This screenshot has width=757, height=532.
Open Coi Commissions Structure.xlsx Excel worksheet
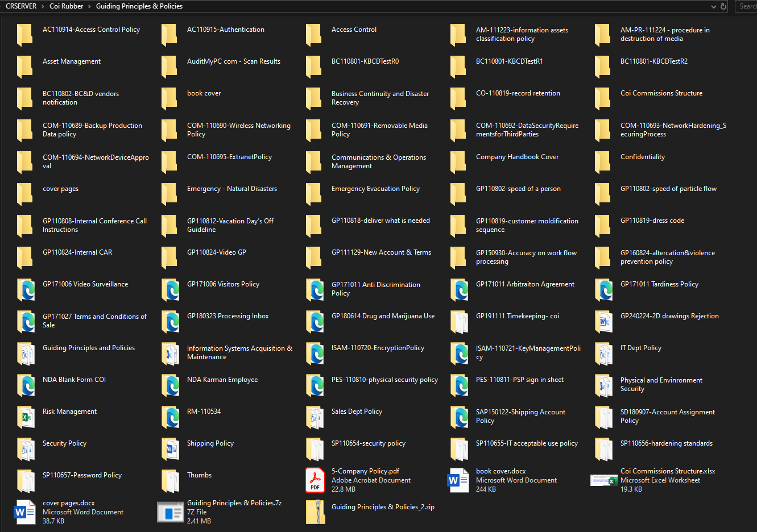tap(603, 480)
